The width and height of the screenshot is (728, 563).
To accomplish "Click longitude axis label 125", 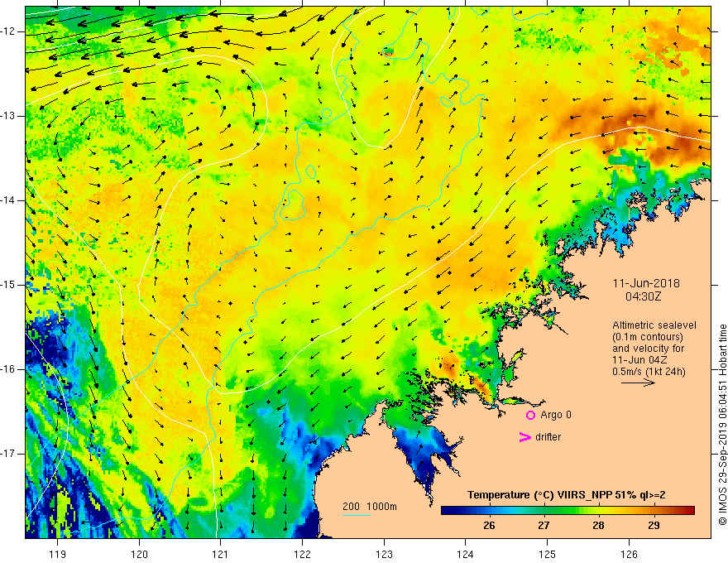I will tap(548, 554).
